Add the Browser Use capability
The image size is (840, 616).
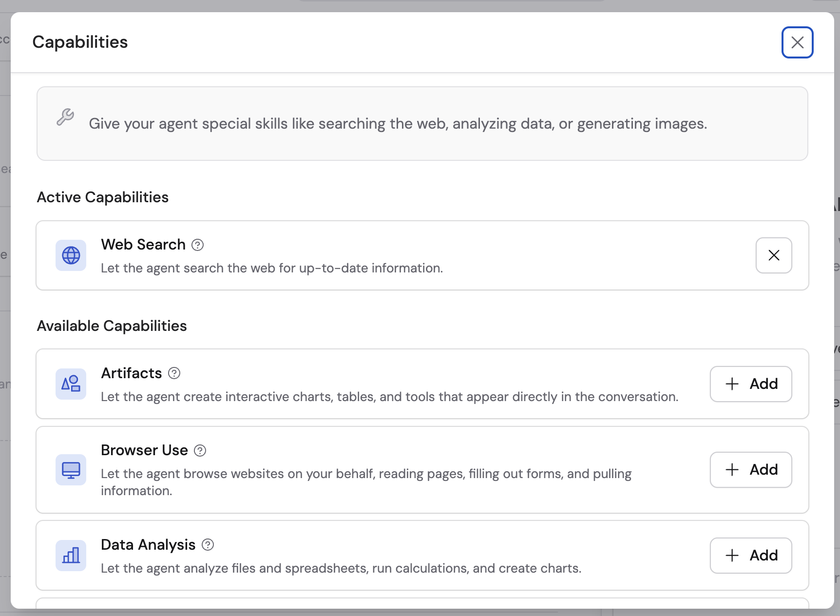[x=751, y=469]
